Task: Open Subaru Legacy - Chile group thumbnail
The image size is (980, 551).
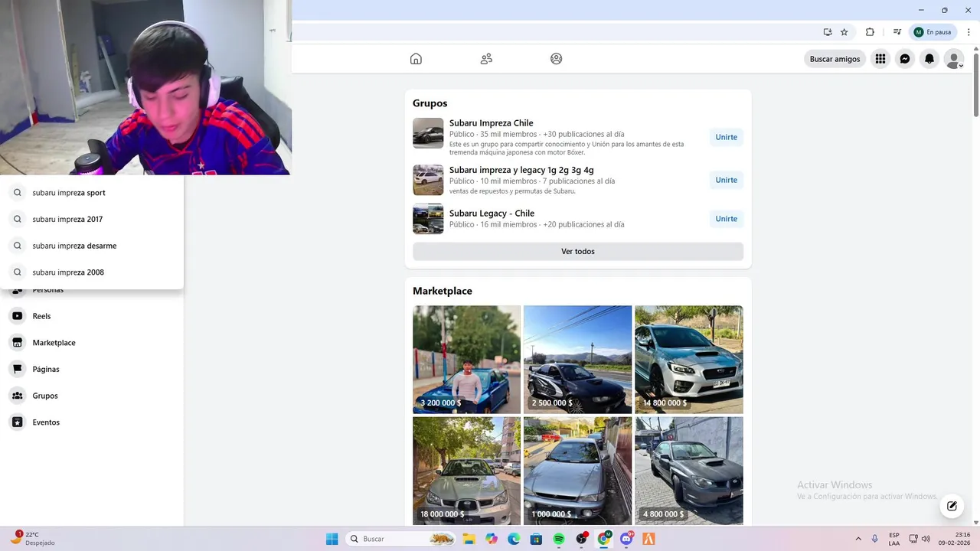Action: pyautogui.click(x=428, y=219)
